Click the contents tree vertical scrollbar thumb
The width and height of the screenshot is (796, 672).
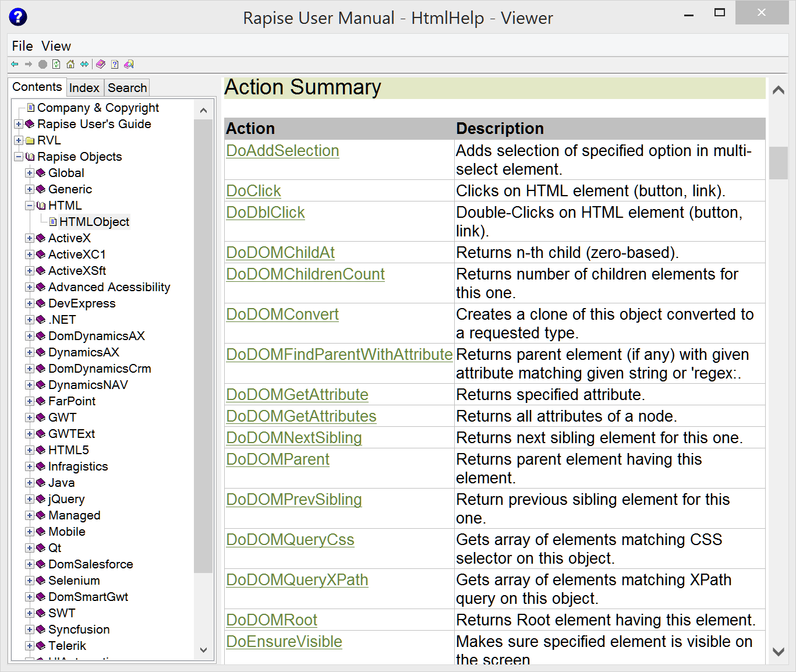click(x=203, y=346)
